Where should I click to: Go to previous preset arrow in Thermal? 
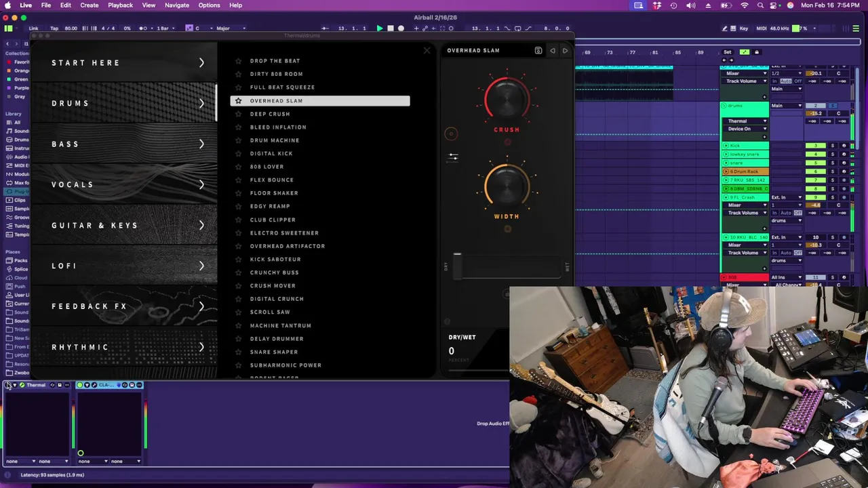[553, 51]
